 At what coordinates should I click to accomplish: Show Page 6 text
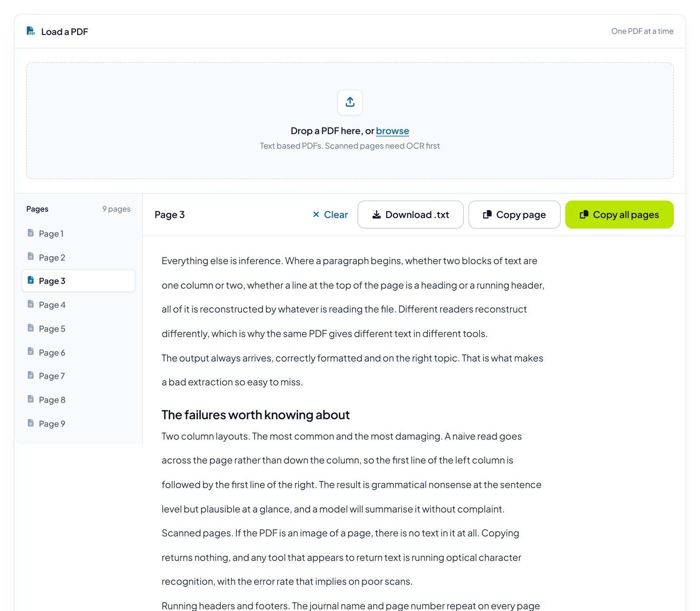[78, 353]
